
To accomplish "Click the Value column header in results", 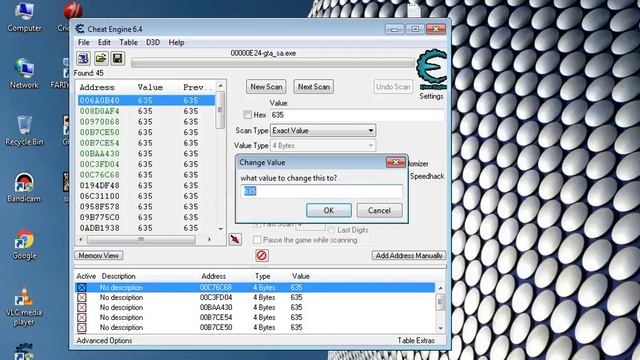I will (x=150, y=87).
